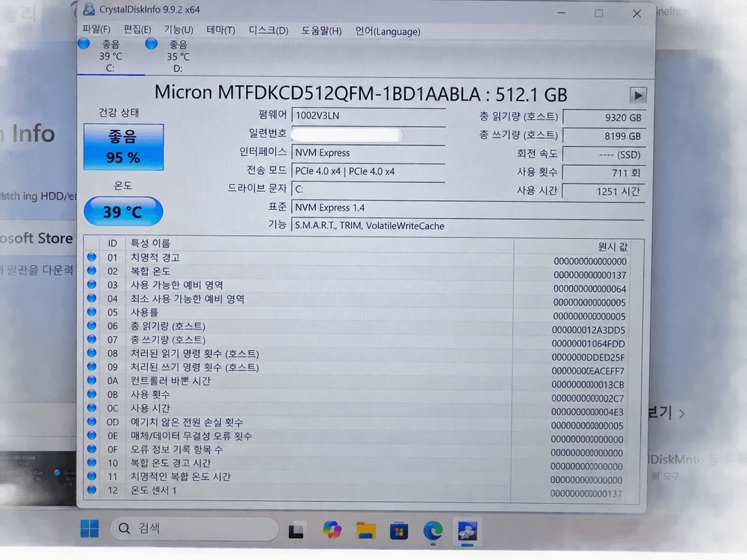The width and height of the screenshot is (747, 560).
Task: Click the 39 °C temperature button
Action: point(123,211)
